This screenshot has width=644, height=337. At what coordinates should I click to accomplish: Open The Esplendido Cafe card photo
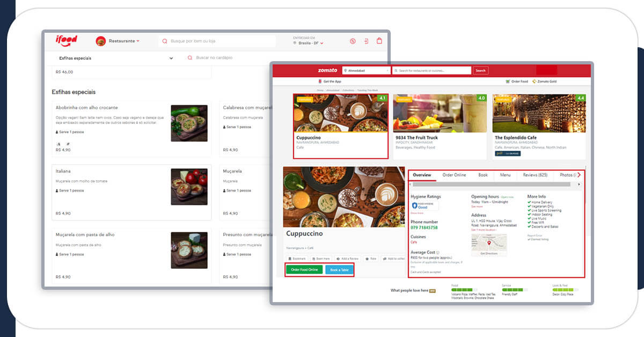539,114
